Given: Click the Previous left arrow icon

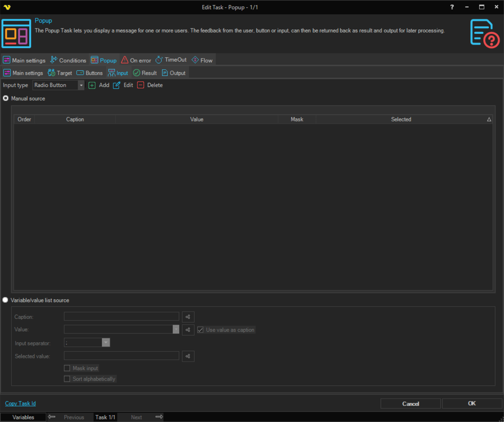Looking at the screenshot, I should coord(52,417).
